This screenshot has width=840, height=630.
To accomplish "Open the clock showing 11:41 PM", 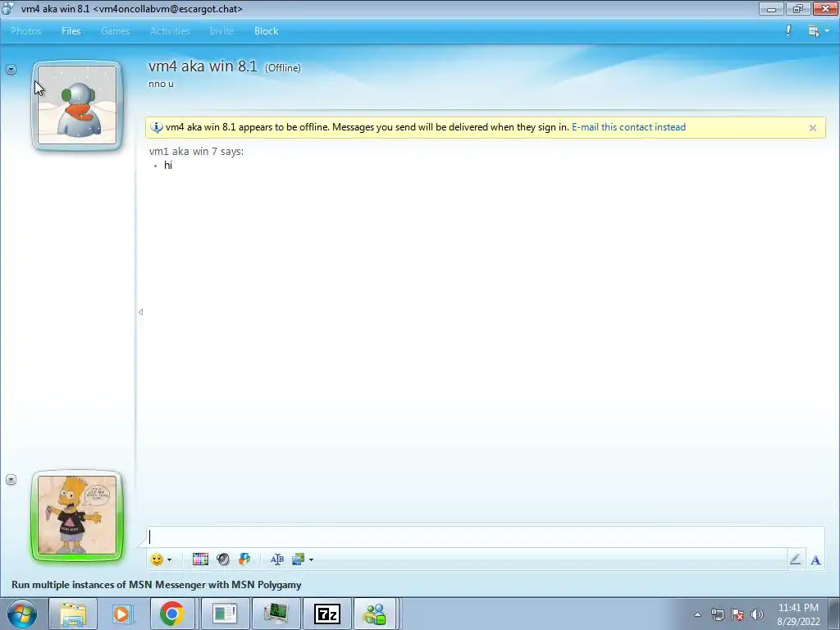I will (x=798, y=614).
